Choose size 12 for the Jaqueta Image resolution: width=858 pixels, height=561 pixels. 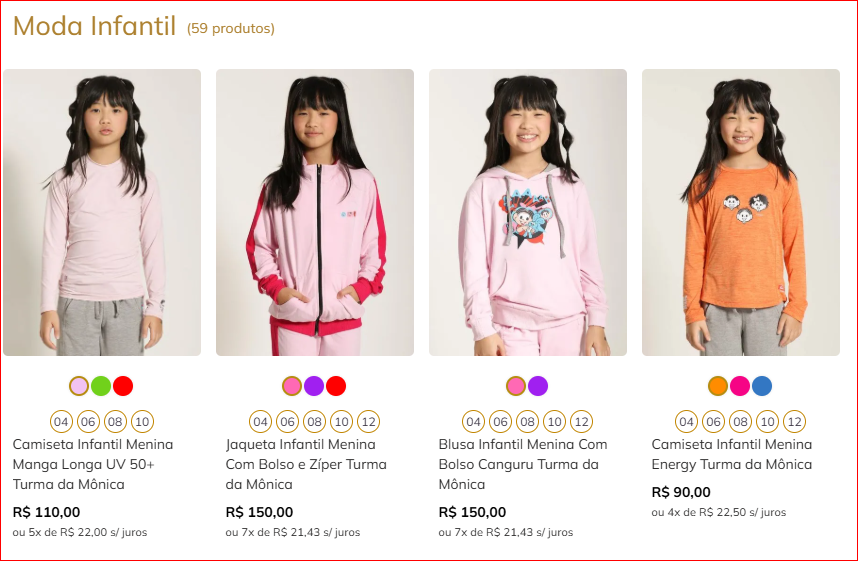tap(369, 422)
